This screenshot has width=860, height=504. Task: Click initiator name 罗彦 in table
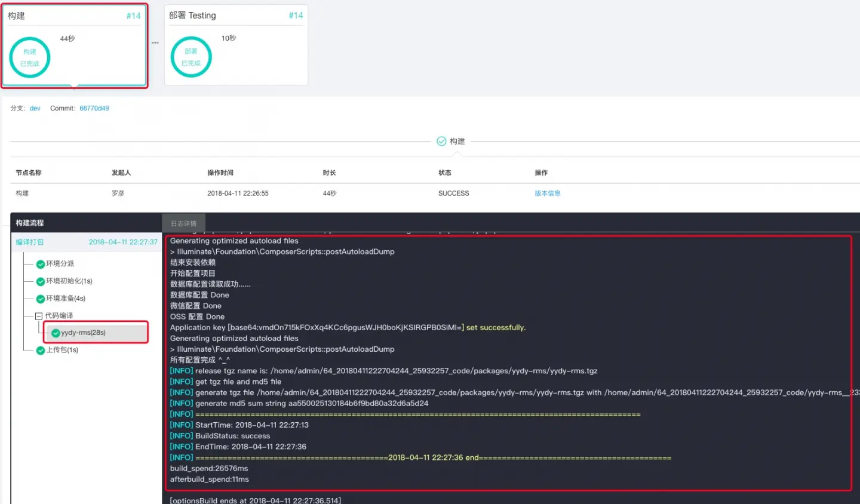pos(118,193)
